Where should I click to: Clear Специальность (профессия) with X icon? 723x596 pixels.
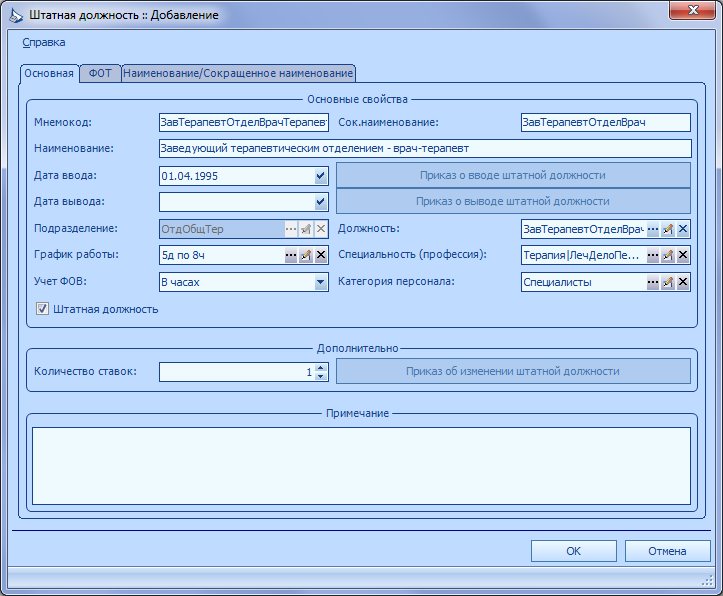pyautogui.click(x=683, y=255)
